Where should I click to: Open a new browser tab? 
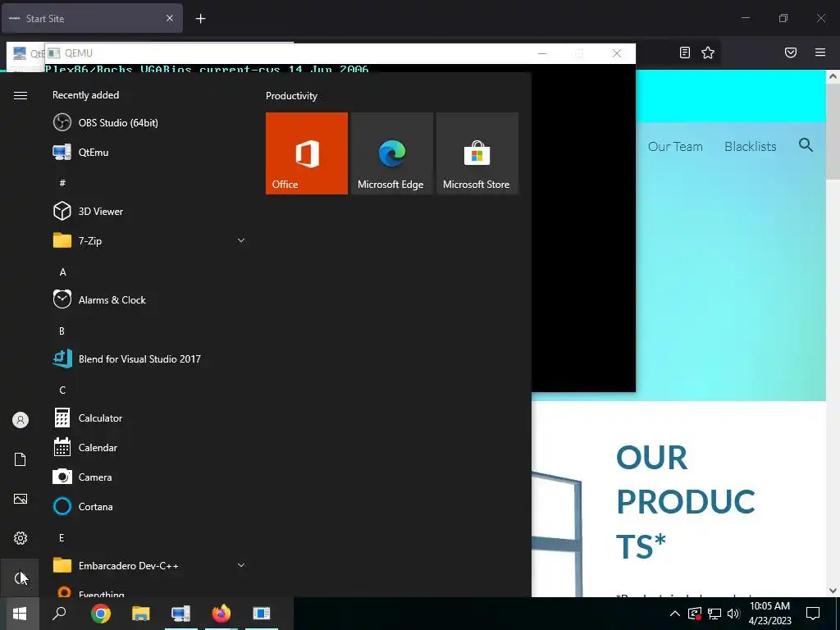tap(200, 19)
